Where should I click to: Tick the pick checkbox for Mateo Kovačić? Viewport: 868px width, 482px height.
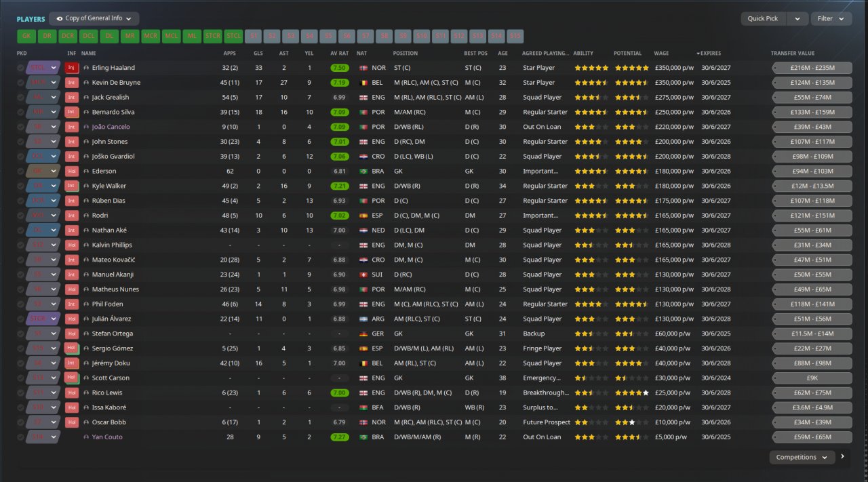pos(20,260)
